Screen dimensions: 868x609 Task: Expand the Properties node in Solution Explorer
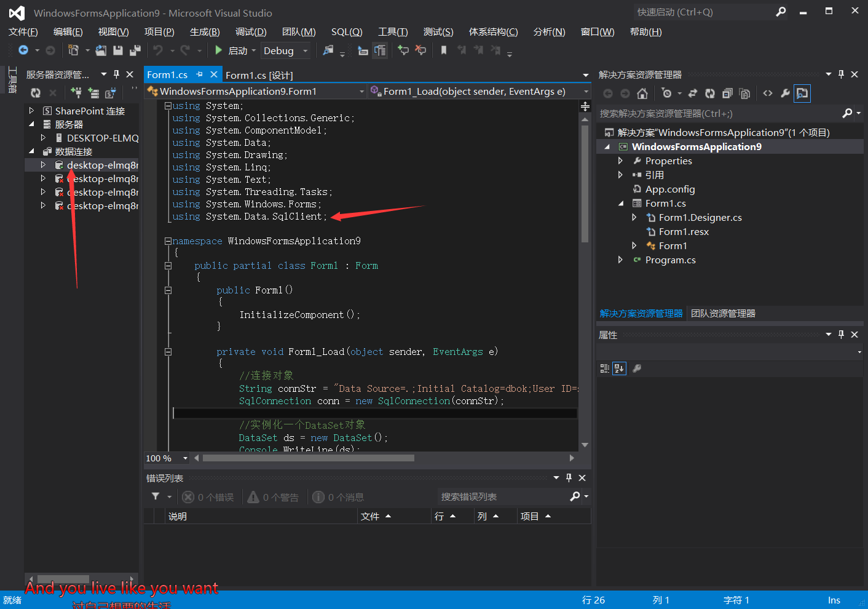(620, 161)
